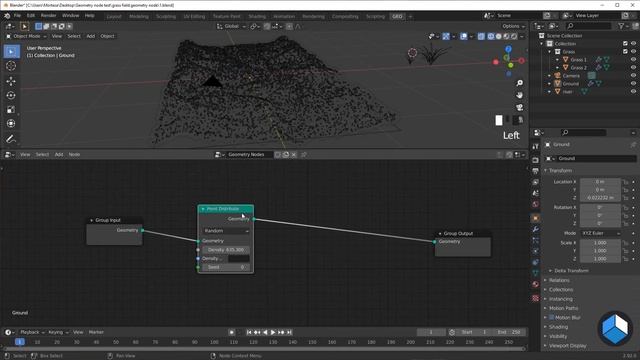This screenshot has width=640, height=360.
Task: Jump to the timeline start frame
Action: [x=249, y=332]
